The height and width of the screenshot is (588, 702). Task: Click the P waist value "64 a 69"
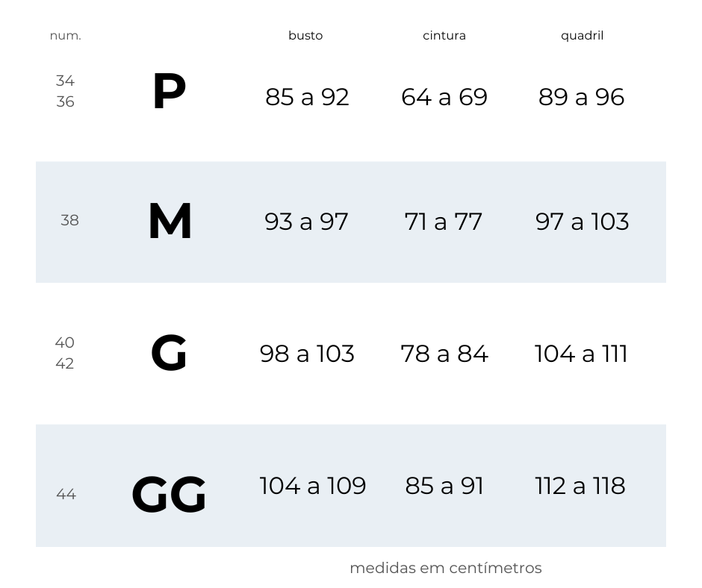(444, 97)
